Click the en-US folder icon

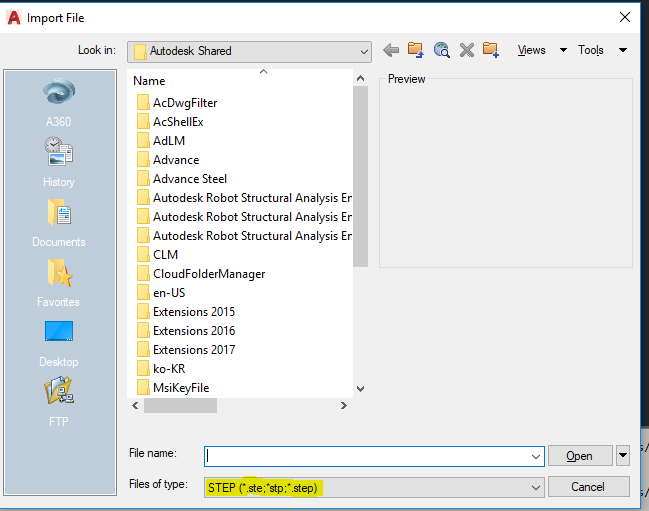pyautogui.click(x=143, y=293)
